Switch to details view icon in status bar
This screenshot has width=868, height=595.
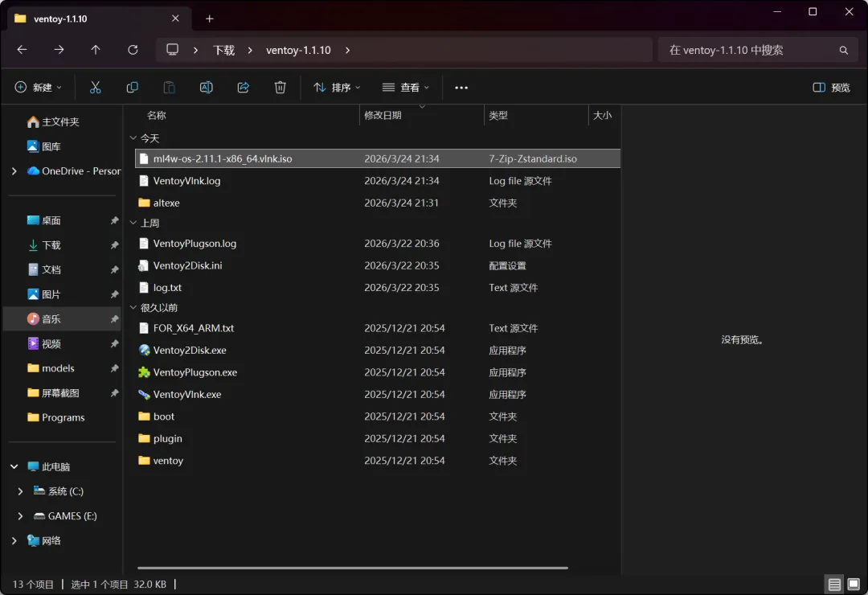click(834, 584)
